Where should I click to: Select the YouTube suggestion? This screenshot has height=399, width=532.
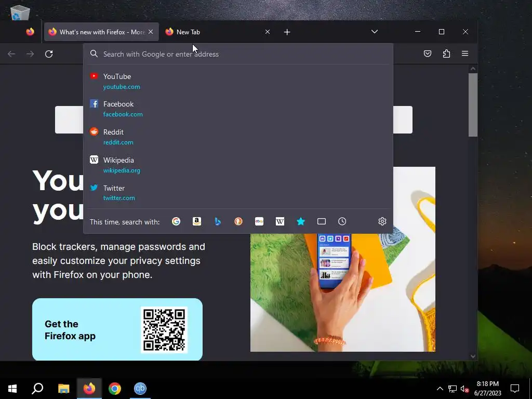click(x=238, y=81)
